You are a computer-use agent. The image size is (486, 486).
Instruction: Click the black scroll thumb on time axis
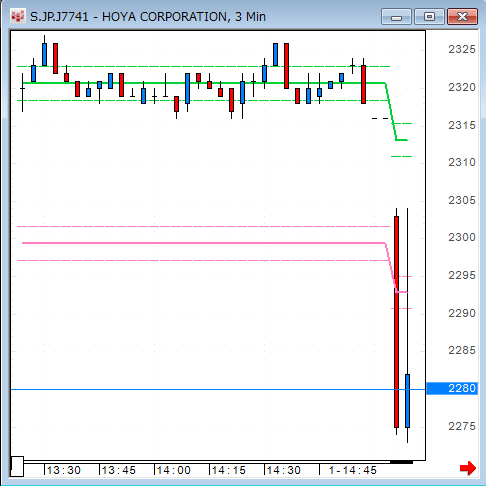(x=401, y=462)
